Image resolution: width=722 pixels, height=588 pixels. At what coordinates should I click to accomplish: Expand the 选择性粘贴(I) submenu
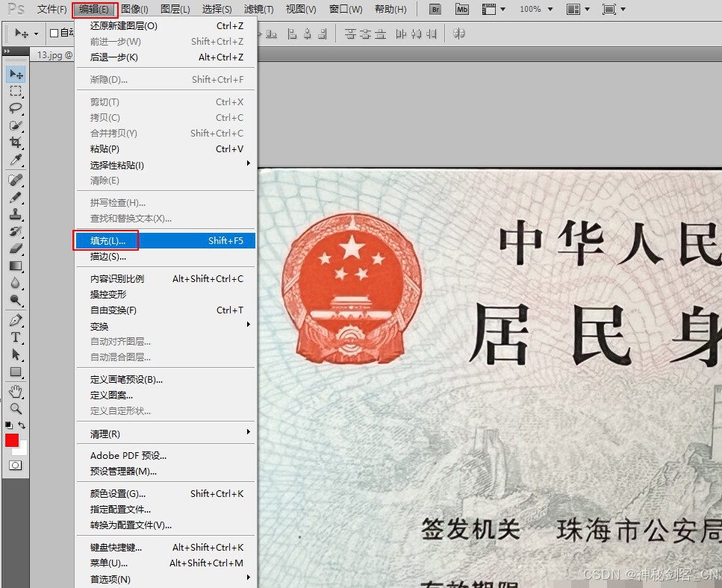pyautogui.click(x=166, y=165)
